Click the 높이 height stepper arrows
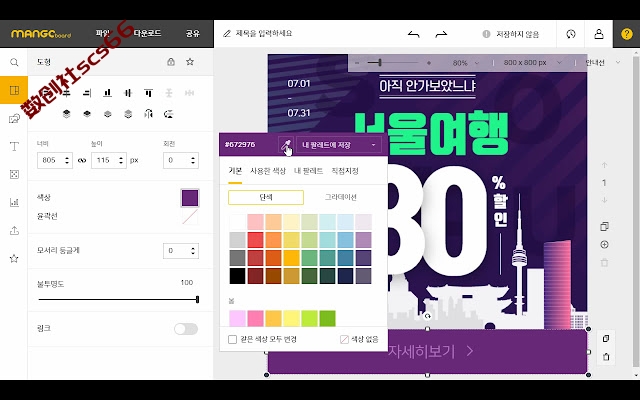Image resolution: width=640 pixels, height=400 pixels. point(121,160)
